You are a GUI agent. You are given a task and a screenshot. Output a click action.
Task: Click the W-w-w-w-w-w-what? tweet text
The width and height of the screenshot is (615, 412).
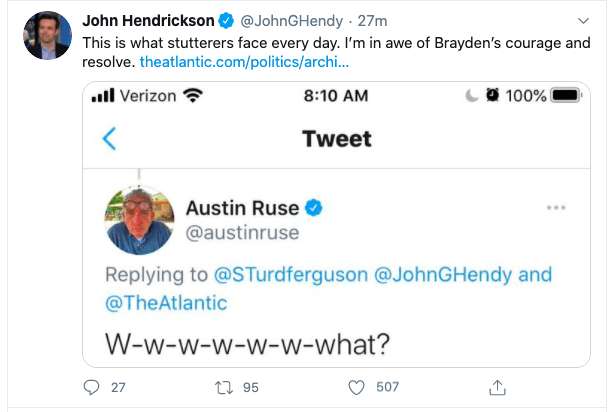tap(247, 344)
